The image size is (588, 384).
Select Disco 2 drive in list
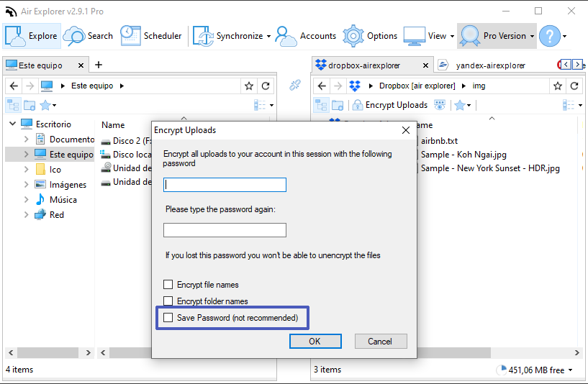click(127, 141)
